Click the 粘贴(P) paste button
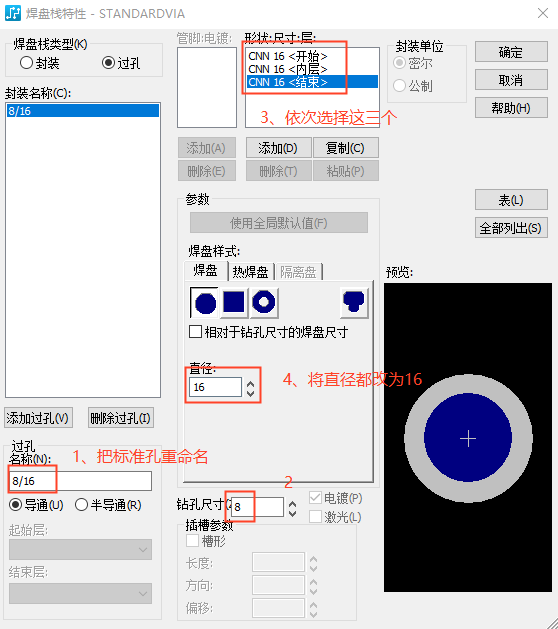The height and width of the screenshot is (629, 558). point(345,171)
